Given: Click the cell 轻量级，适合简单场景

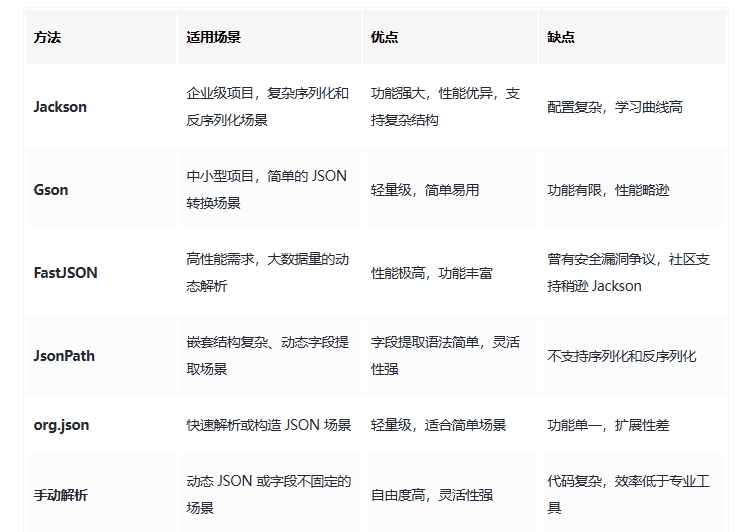Looking at the screenshot, I should pos(450,425).
